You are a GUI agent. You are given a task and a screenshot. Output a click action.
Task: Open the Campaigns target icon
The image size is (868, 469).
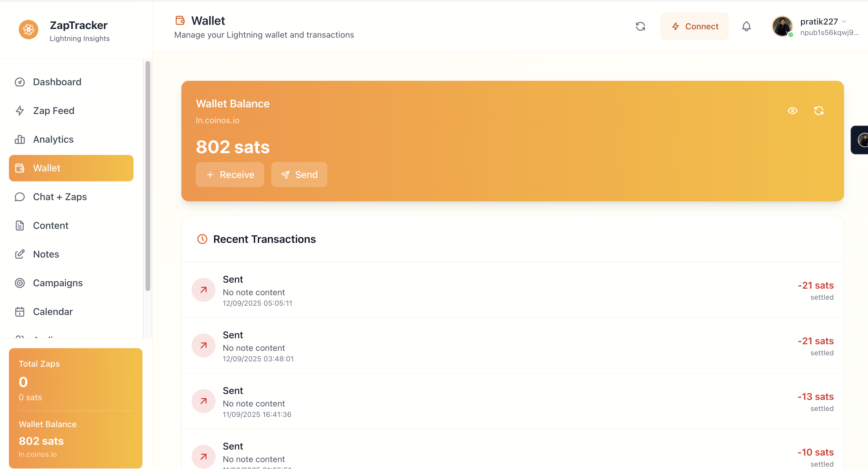[x=20, y=283]
